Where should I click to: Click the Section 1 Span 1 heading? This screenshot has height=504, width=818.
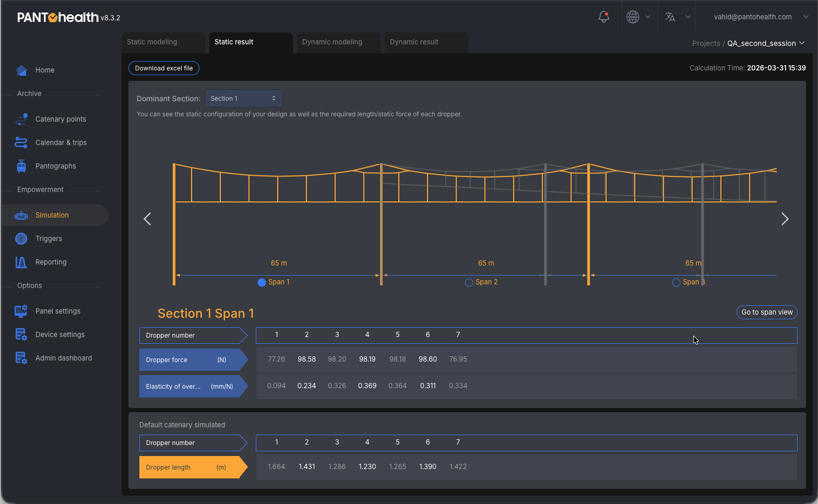[x=206, y=313]
